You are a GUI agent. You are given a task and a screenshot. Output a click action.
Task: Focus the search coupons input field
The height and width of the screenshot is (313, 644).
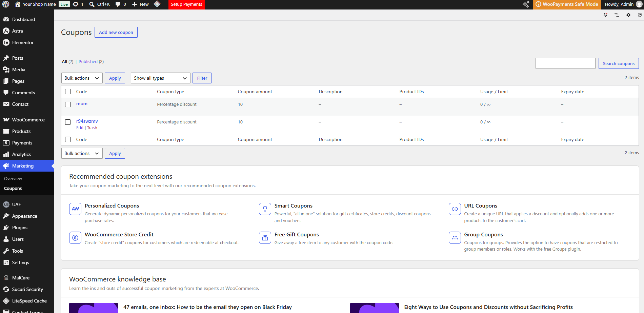[565, 63]
